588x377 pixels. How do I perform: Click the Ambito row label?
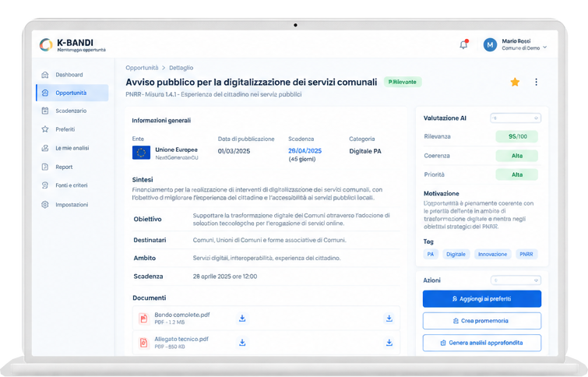[144, 258]
